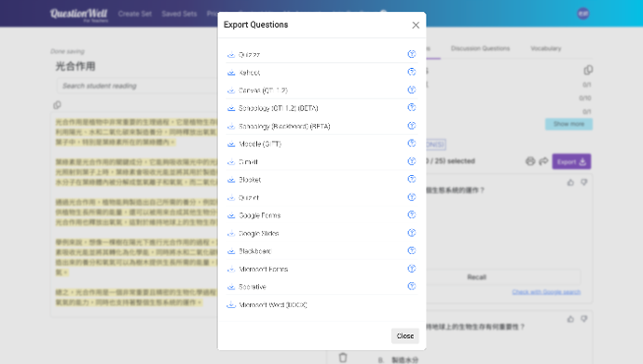
Task: Click the share icon near Export
Action: (543, 161)
